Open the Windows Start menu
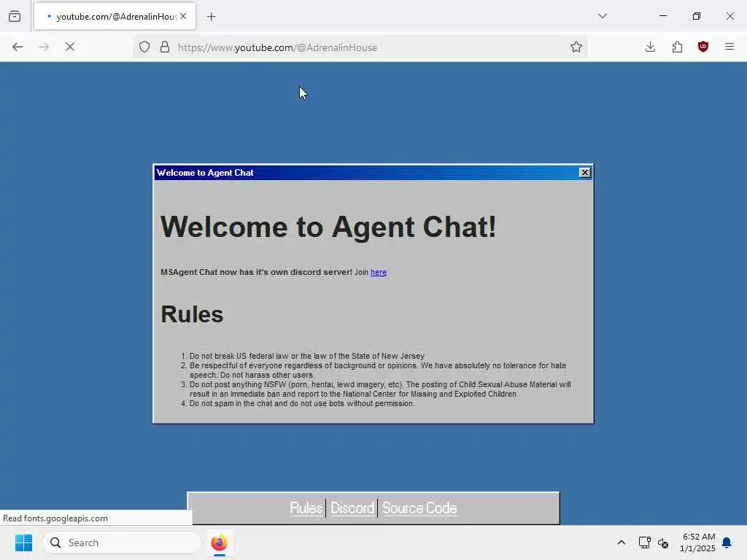Screen dimensions: 747x560 pyautogui.click(x=23, y=542)
